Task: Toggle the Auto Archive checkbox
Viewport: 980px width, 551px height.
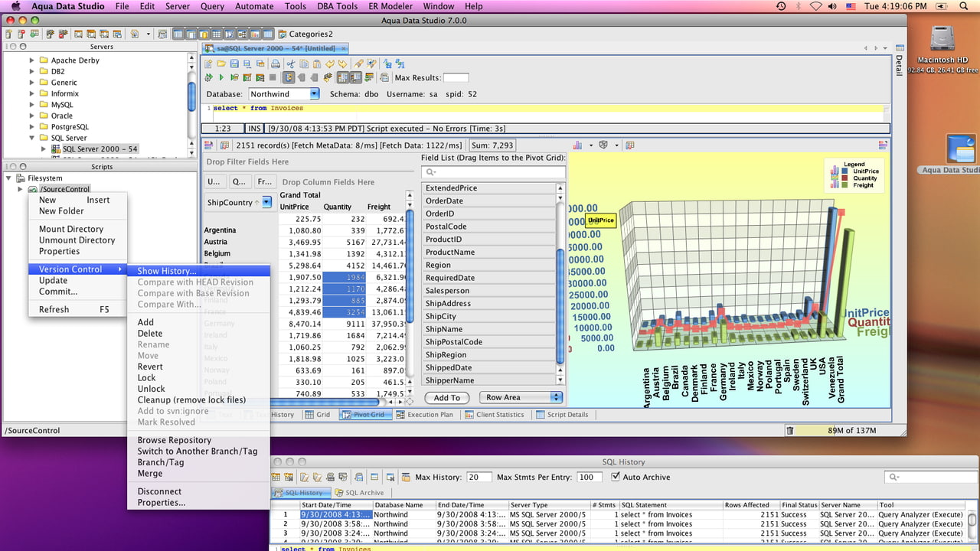Action: pyautogui.click(x=616, y=477)
